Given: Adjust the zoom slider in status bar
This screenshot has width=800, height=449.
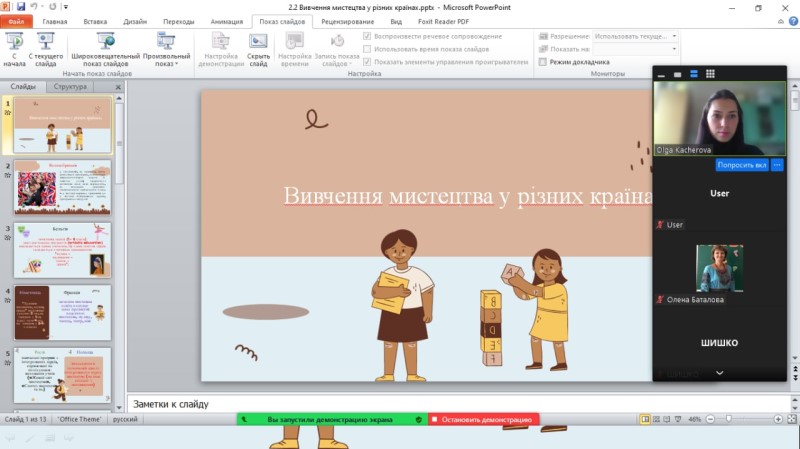Looking at the screenshot, I should point(729,419).
